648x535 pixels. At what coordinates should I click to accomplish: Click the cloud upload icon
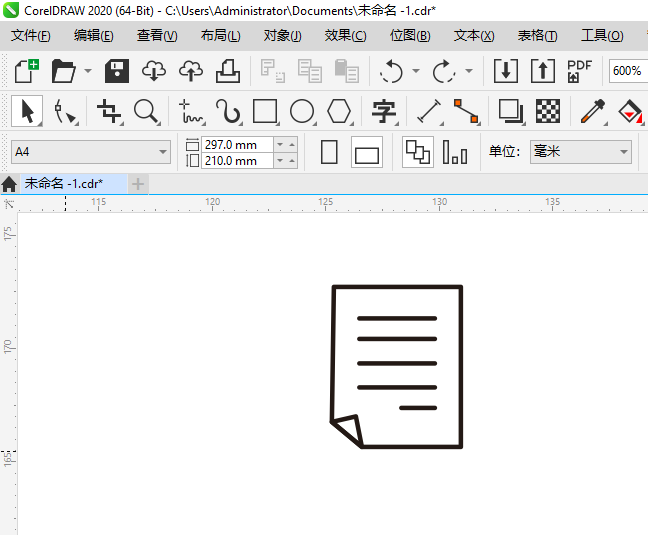click(191, 71)
